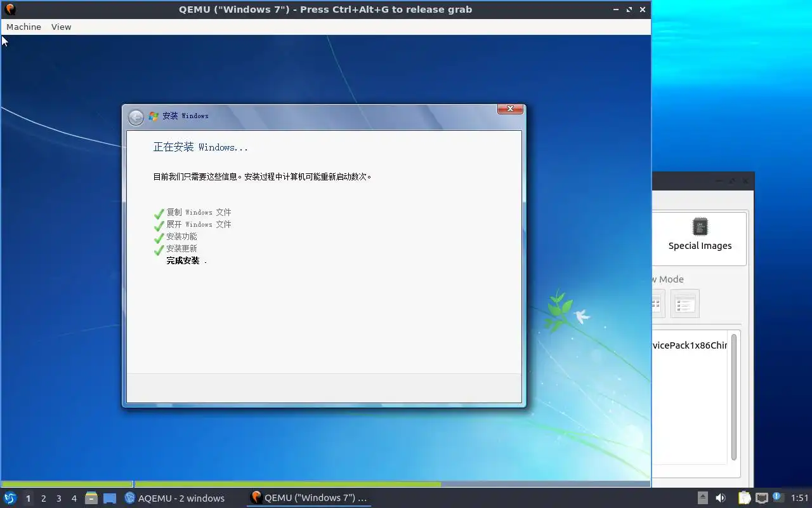Close the 安装 Windows setup dialog
Viewport: 812px width, 508px height.
(510, 109)
